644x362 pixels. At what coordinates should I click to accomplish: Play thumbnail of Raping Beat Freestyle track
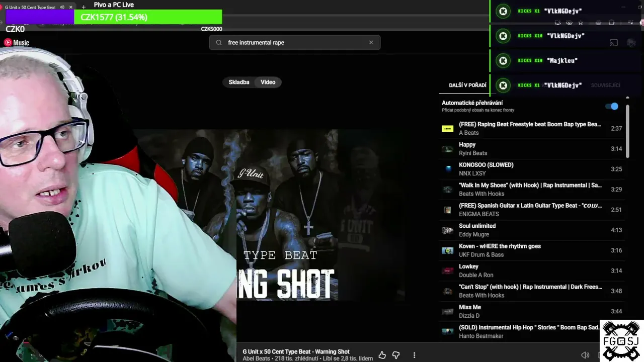tap(447, 129)
